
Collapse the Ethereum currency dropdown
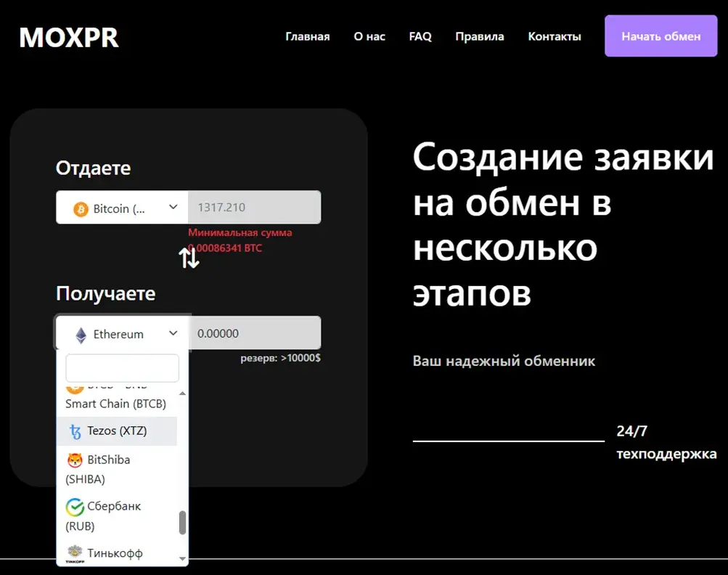coord(122,333)
